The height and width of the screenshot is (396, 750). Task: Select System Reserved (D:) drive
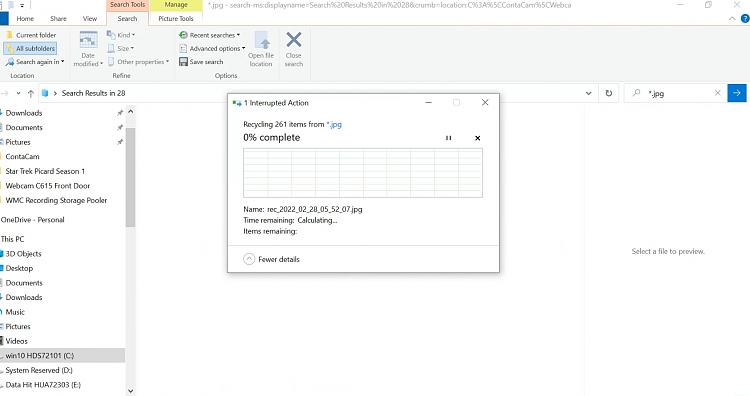click(x=39, y=370)
